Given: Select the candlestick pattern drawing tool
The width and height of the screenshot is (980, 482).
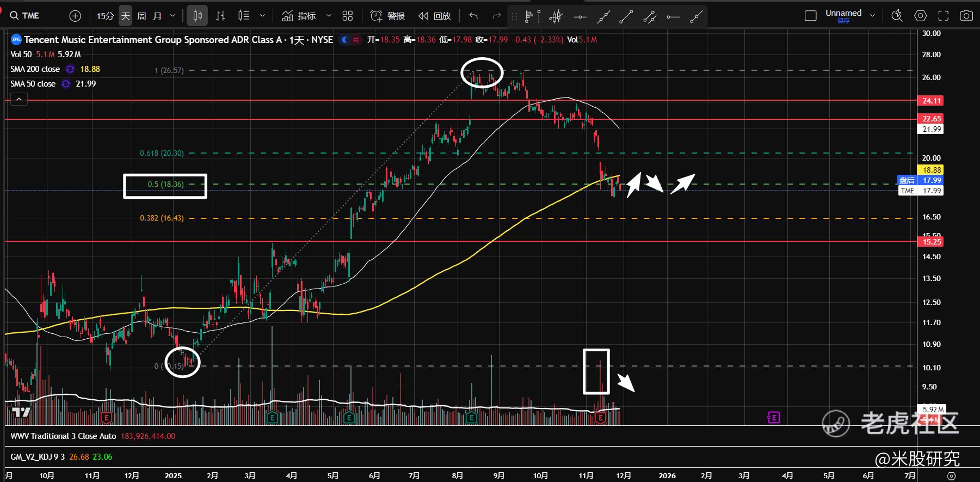Looking at the screenshot, I should pos(556,17).
